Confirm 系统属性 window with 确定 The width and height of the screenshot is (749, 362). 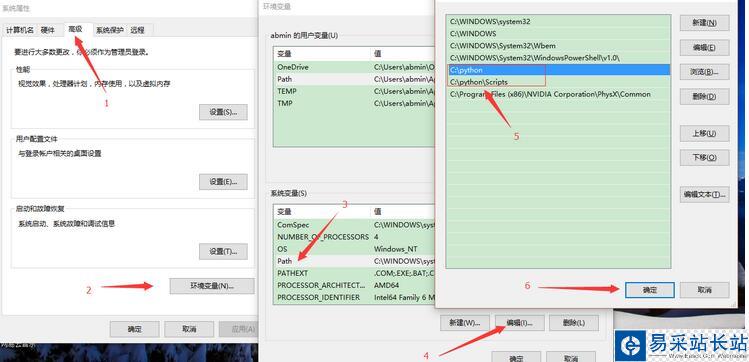click(x=134, y=329)
